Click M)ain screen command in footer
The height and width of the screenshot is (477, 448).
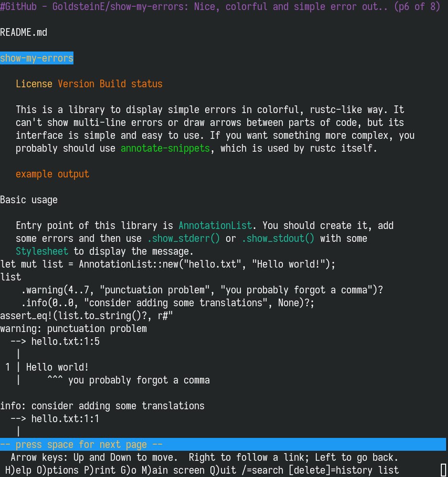coord(173,470)
